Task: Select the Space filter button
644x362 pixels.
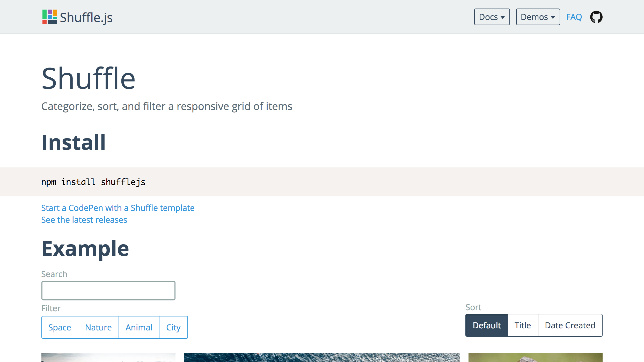Action: (x=59, y=327)
